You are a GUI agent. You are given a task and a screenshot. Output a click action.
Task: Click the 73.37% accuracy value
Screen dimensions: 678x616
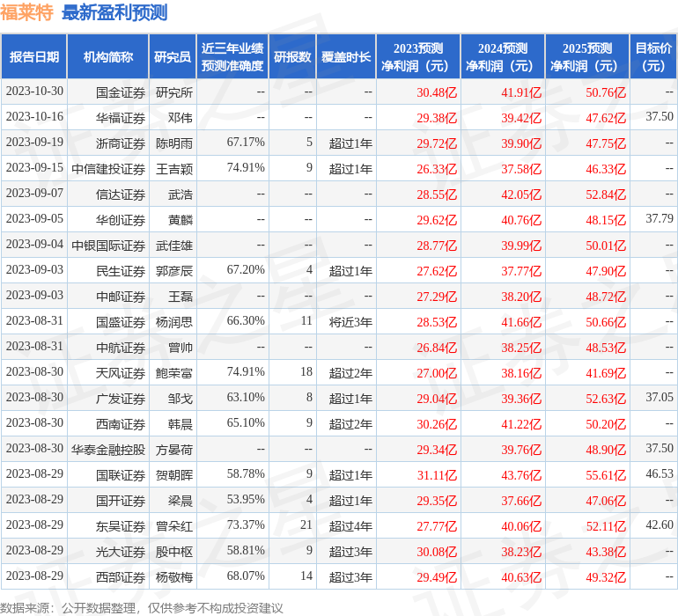[x=246, y=524]
